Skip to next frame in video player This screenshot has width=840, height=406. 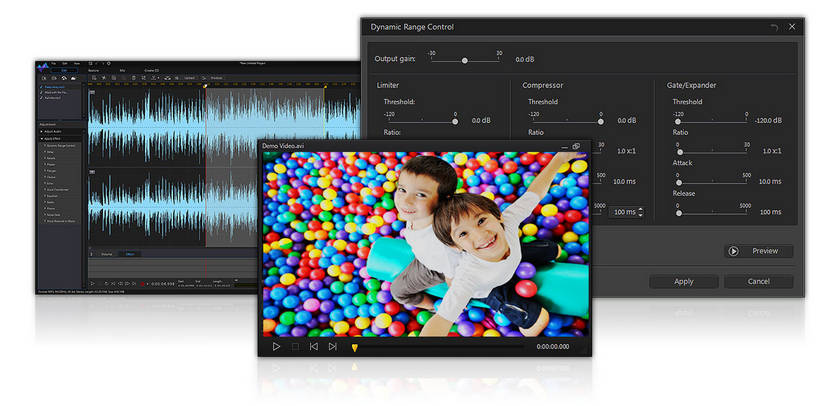[332, 346]
